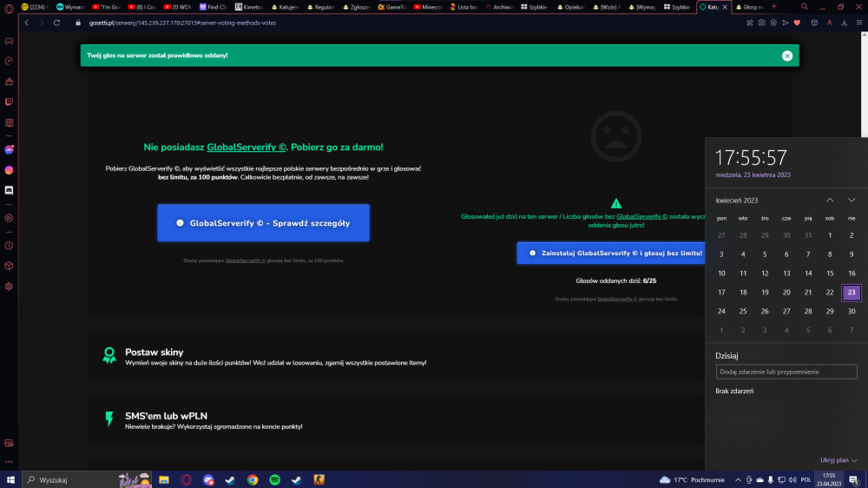Open the Opera main menu logo
This screenshot has width=868, height=488.
9,8
